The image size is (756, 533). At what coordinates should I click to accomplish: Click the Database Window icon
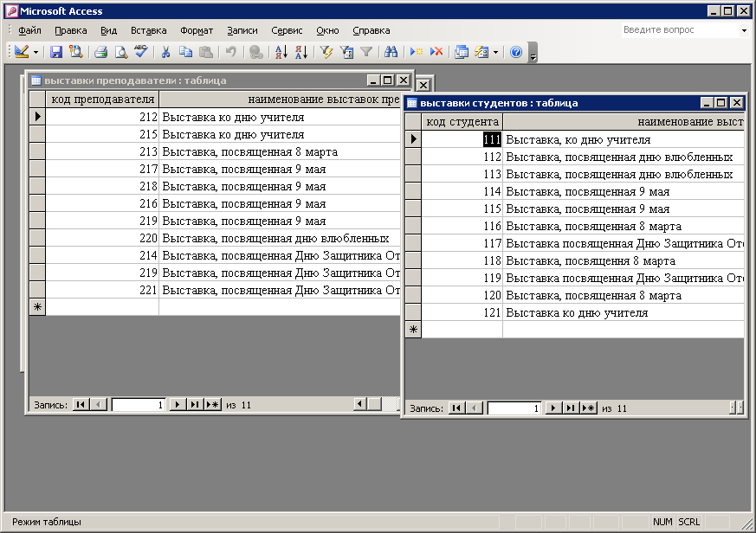(462, 52)
